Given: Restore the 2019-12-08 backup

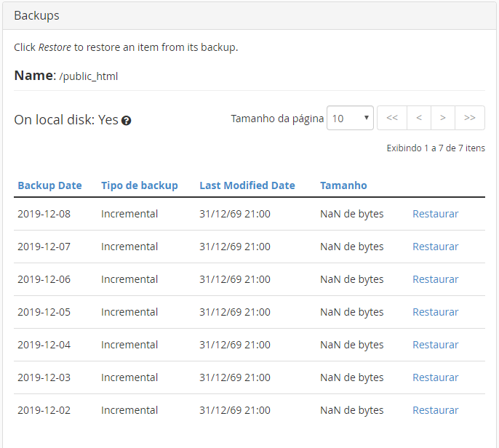Looking at the screenshot, I should [x=435, y=214].
